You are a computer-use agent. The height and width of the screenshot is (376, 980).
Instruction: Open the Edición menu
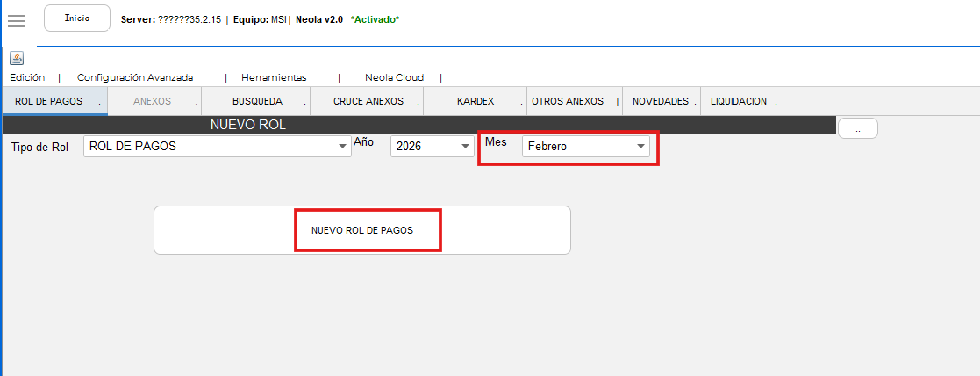pyautogui.click(x=27, y=77)
